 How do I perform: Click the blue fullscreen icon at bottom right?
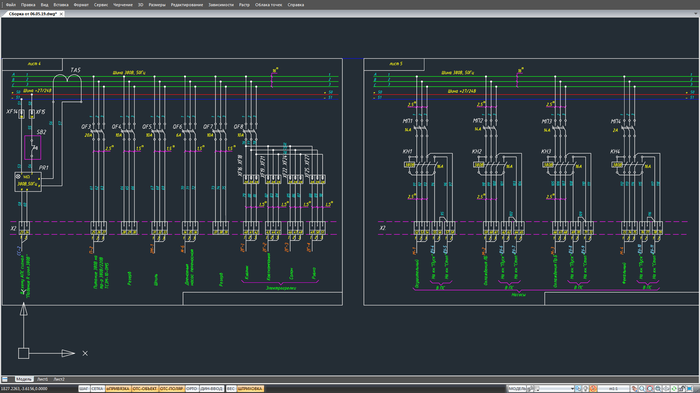(x=690, y=389)
